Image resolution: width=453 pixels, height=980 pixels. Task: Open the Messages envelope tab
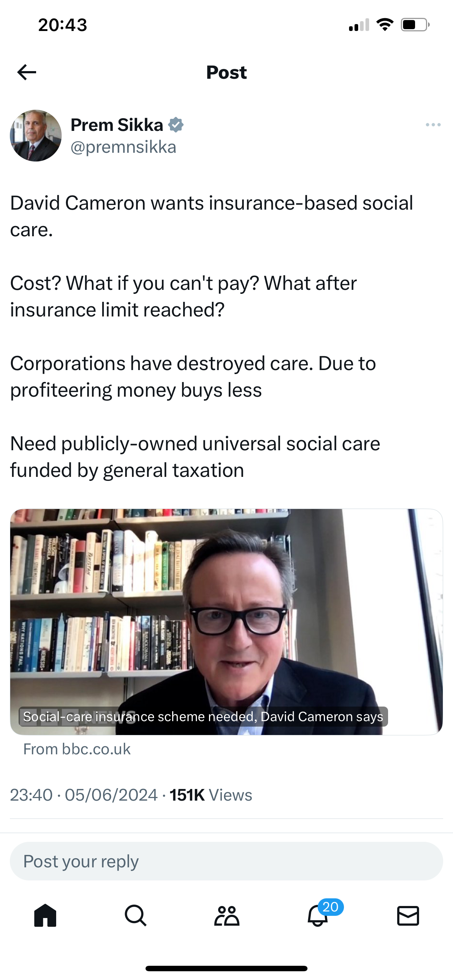(408, 915)
